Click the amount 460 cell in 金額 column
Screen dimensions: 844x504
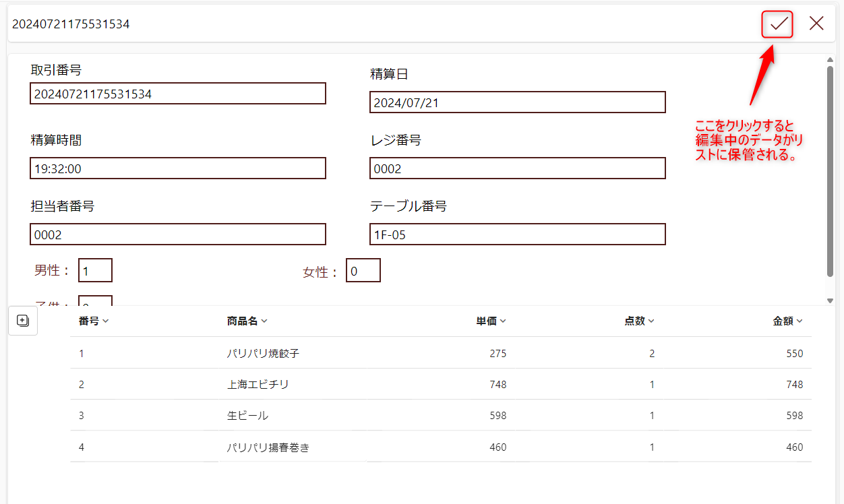pyautogui.click(x=795, y=447)
